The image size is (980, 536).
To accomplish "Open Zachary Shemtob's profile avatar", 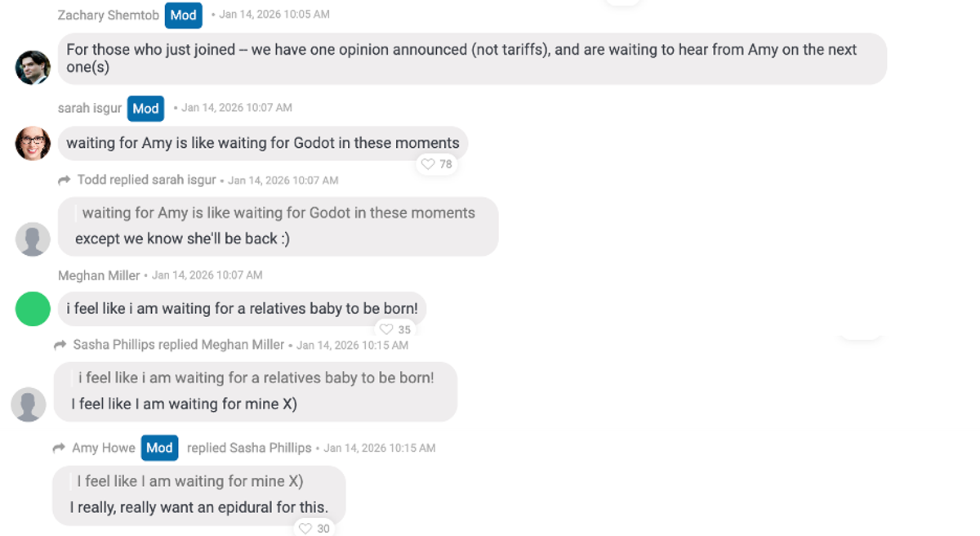I will click(33, 67).
